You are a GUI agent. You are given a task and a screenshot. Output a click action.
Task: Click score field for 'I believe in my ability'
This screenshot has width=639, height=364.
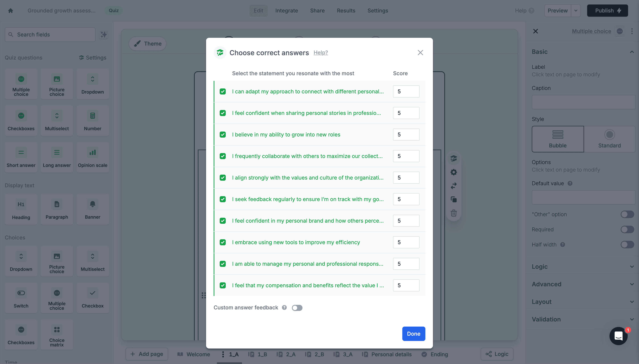tap(406, 135)
